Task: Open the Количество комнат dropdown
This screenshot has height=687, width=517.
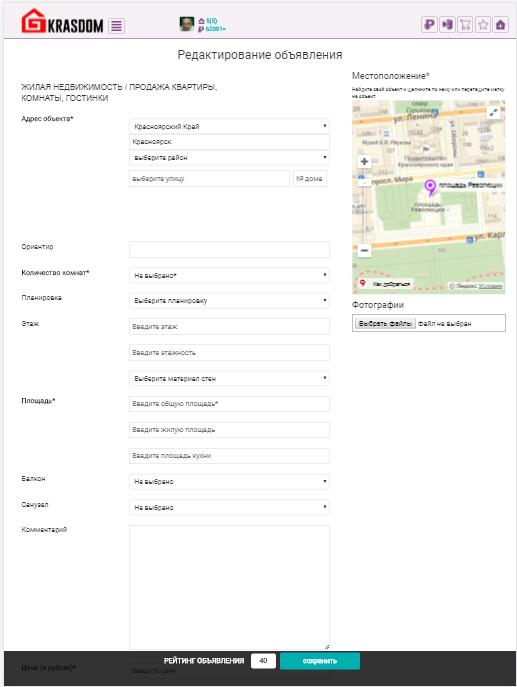Action: (x=229, y=275)
